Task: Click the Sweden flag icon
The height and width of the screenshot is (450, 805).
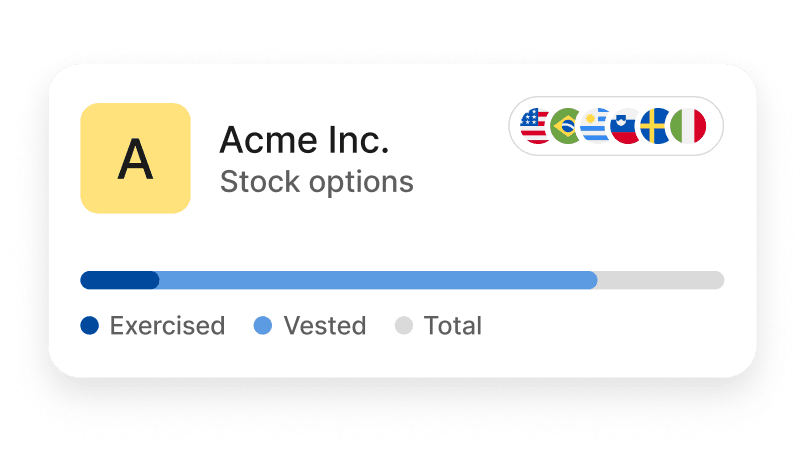Action: tap(656, 126)
